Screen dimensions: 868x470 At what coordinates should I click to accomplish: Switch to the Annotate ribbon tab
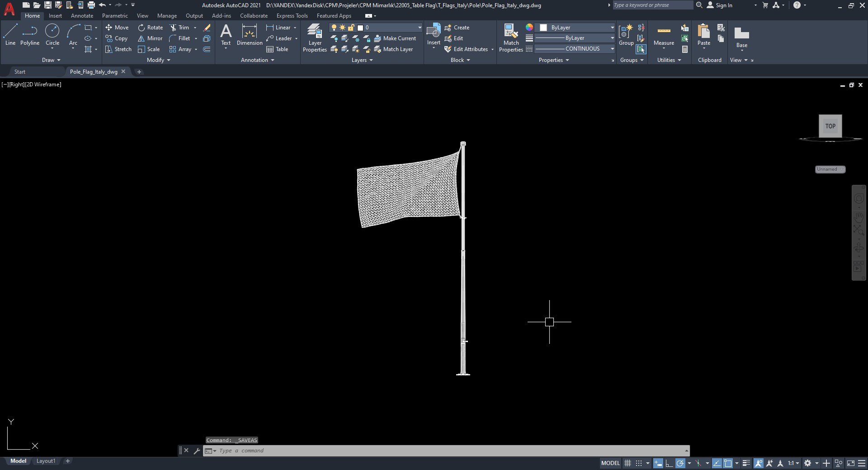click(x=82, y=16)
